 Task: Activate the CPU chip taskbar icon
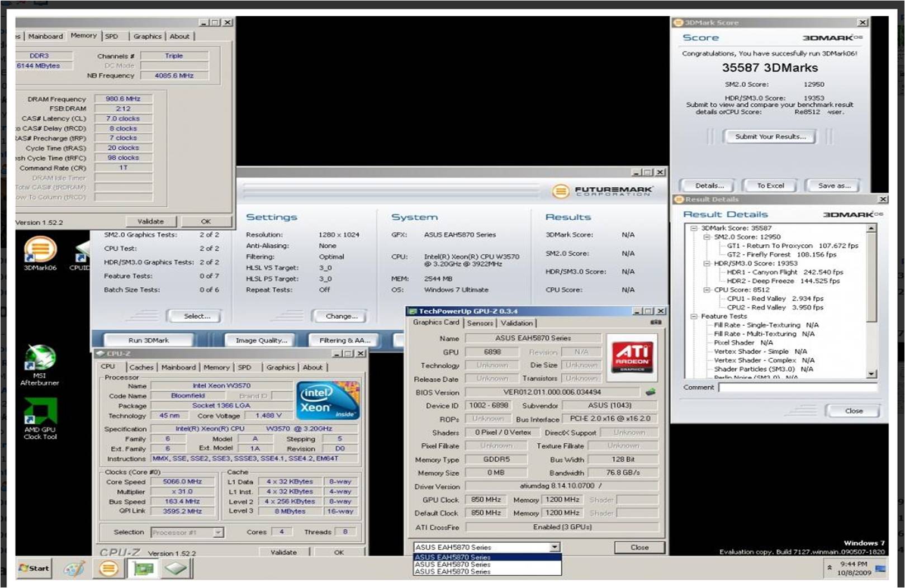(x=176, y=569)
